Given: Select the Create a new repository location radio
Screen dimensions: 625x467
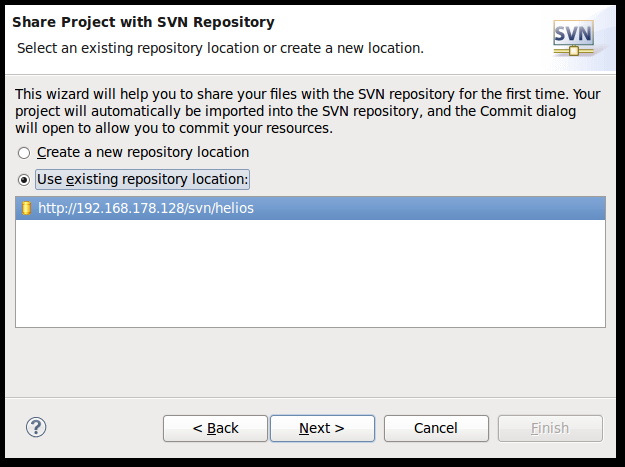Looking at the screenshot, I should [x=24, y=153].
